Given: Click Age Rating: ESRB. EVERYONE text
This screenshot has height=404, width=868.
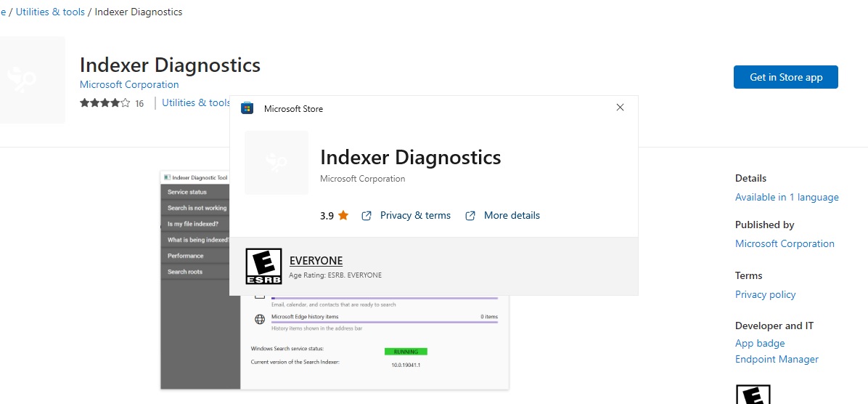Looking at the screenshot, I should [x=335, y=275].
